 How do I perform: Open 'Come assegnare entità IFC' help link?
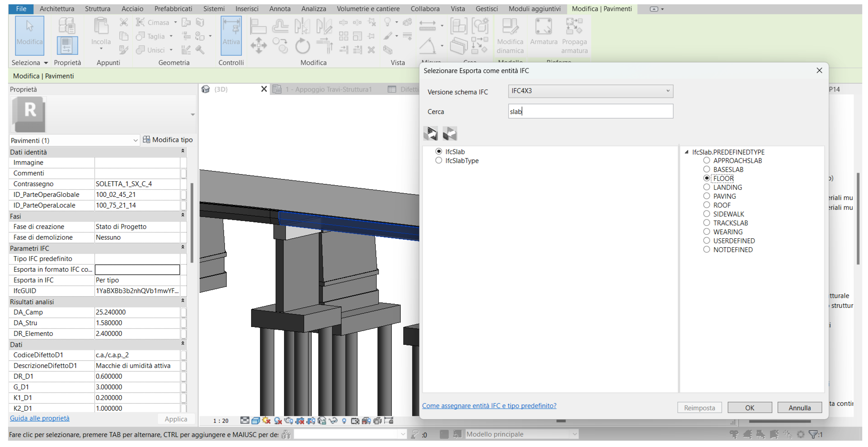(x=489, y=406)
